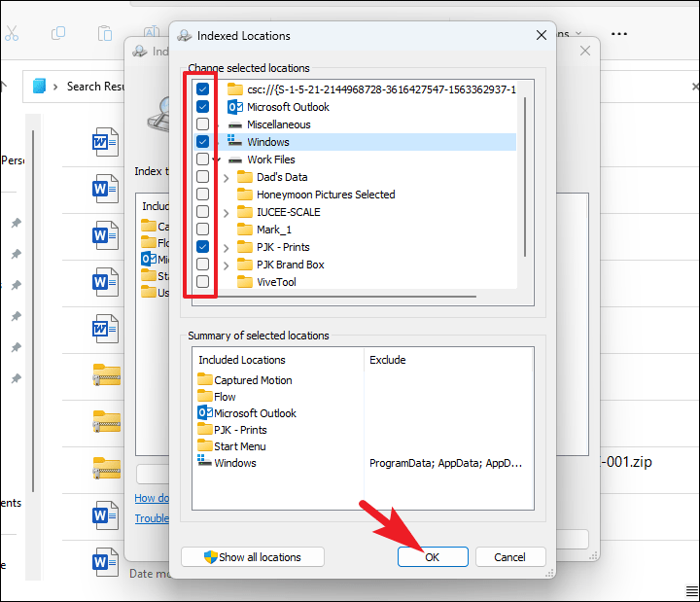Click the Mark_1 folder icon

pyautogui.click(x=245, y=230)
